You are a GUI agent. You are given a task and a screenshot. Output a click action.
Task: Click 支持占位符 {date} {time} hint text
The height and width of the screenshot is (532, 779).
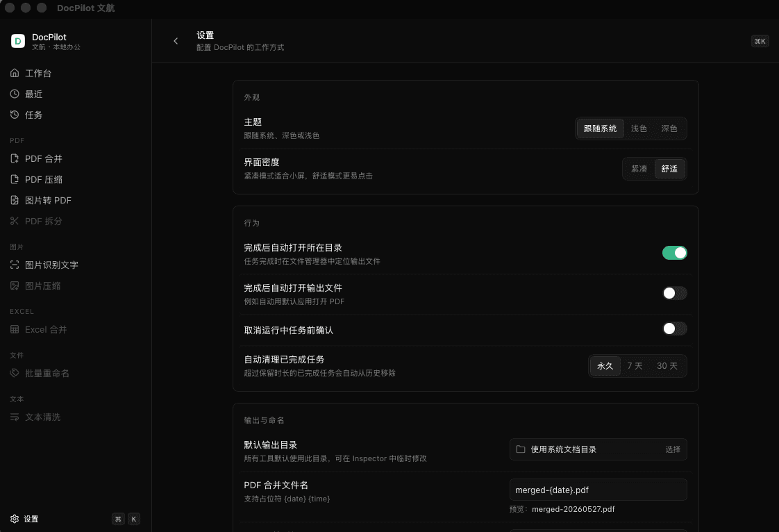[x=287, y=499]
